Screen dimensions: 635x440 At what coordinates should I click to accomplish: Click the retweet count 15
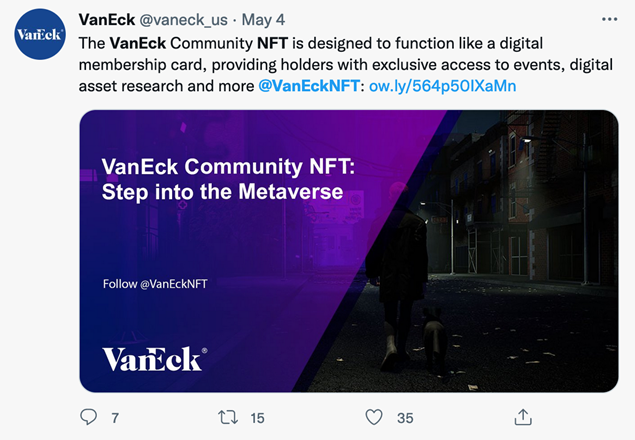[x=257, y=418]
